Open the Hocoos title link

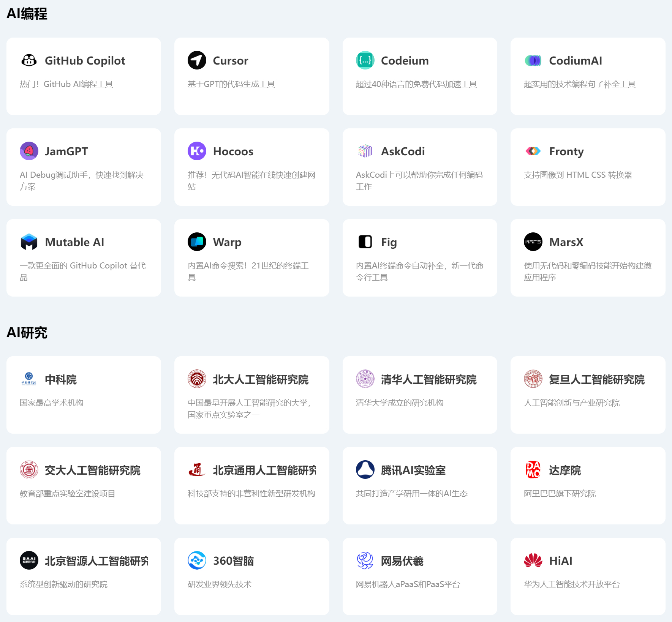pos(233,152)
